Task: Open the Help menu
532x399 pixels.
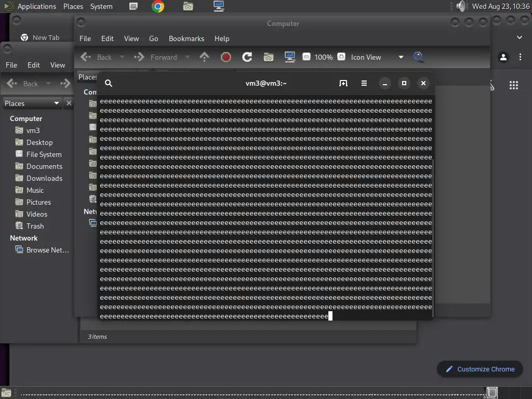Action: coord(222,38)
